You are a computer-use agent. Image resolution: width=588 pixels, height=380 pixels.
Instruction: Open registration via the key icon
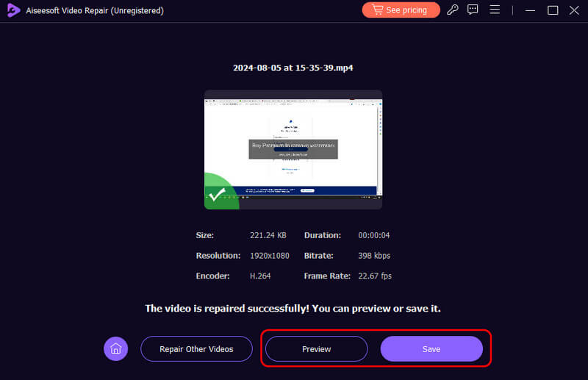click(453, 10)
